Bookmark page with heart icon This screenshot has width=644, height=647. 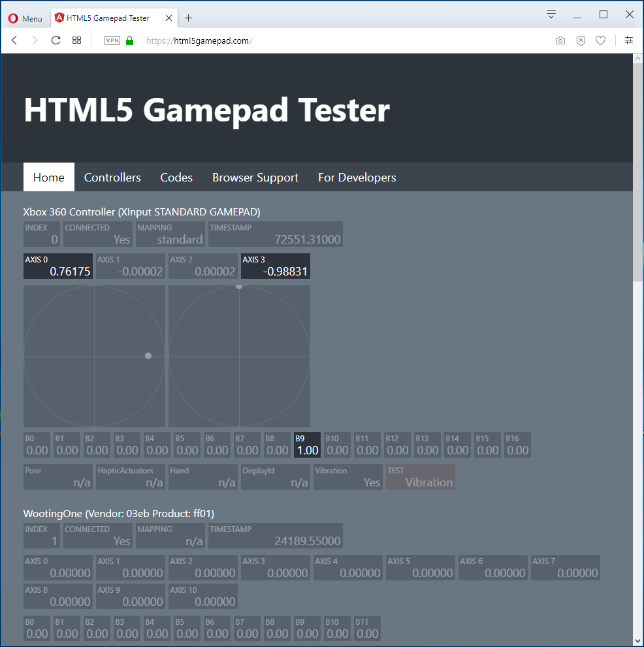(601, 40)
